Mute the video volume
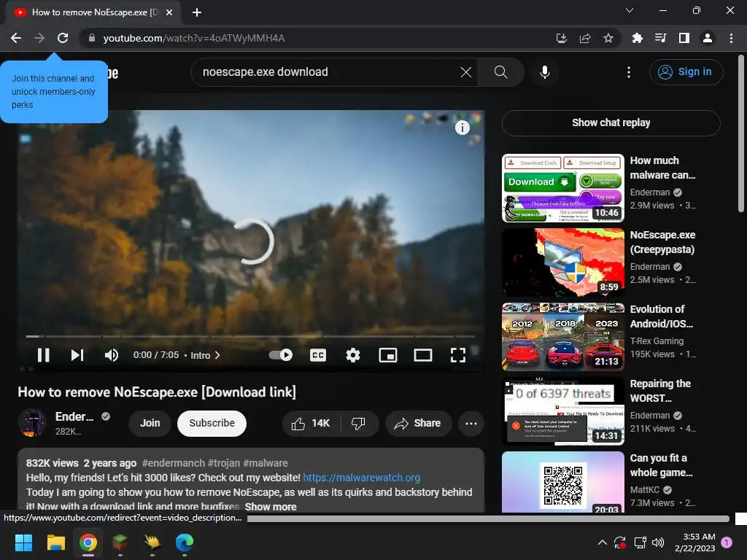The width and height of the screenshot is (747, 560). [112, 355]
